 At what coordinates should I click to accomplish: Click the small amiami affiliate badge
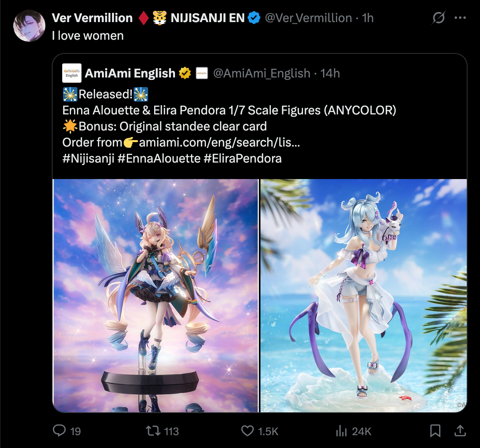(202, 73)
